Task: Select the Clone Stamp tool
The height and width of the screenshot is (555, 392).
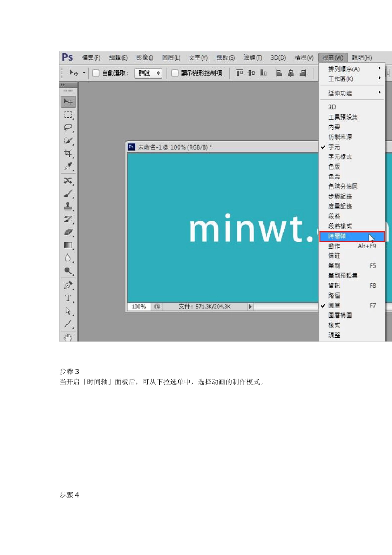Action: pos(68,206)
